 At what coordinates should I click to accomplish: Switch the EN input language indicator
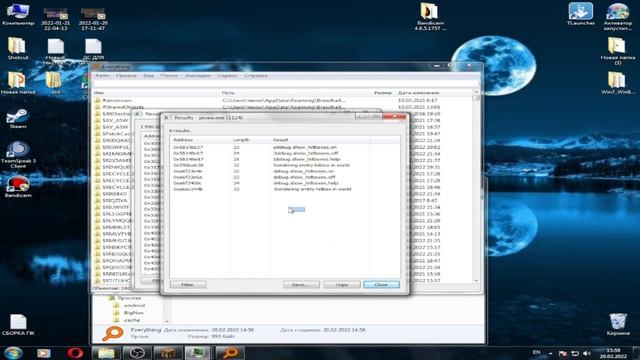536,352
